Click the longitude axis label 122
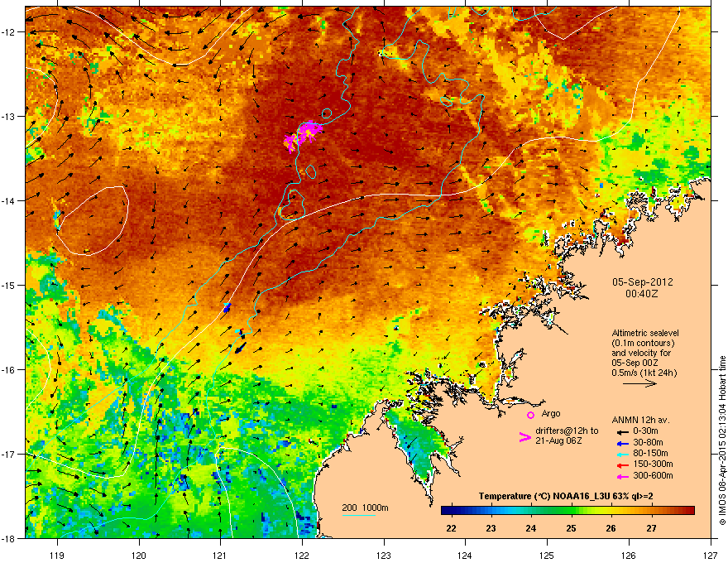 (x=302, y=556)
